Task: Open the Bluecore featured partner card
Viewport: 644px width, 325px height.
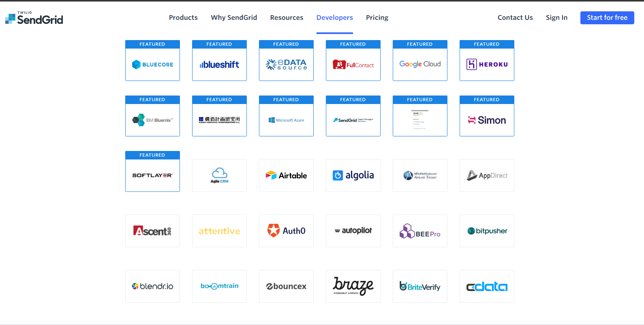Action: click(152, 60)
